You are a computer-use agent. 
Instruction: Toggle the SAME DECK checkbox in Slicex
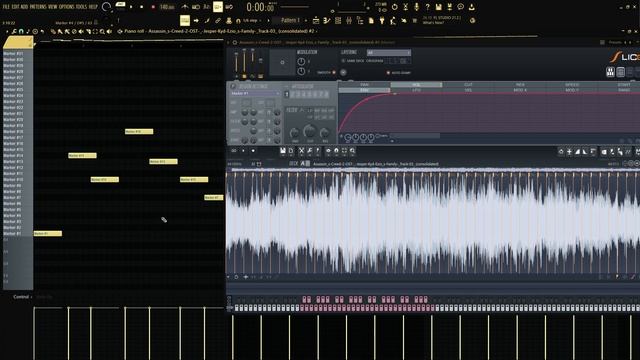coord(343,61)
